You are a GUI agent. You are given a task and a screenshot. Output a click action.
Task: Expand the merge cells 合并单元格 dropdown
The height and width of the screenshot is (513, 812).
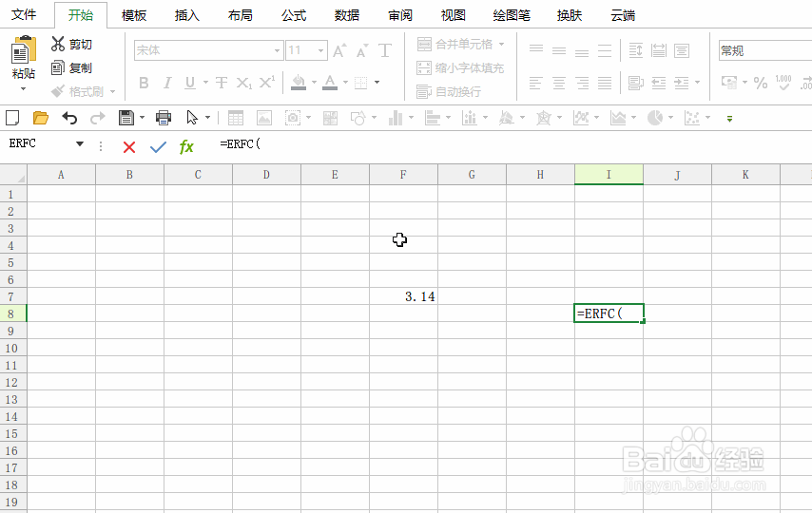coord(501,44)
